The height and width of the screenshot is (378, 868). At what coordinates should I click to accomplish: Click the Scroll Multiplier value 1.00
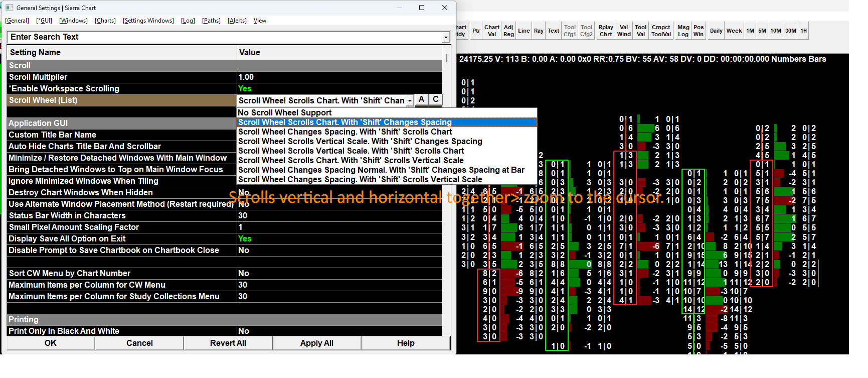(x=339, y=77)
